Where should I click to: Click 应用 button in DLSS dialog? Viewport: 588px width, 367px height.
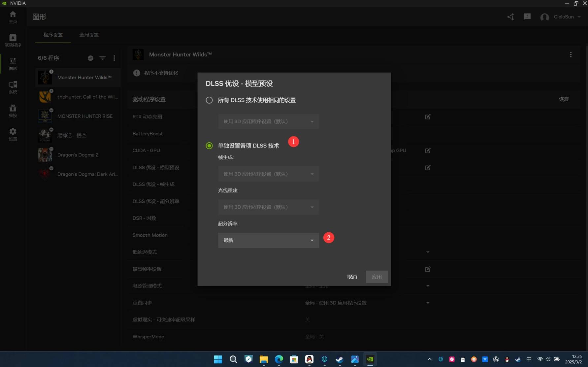[377, 277]
